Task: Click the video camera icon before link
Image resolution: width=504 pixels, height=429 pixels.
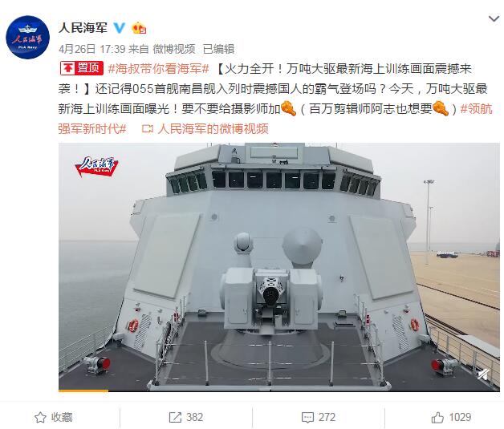Action: click(x=147, y=129)
